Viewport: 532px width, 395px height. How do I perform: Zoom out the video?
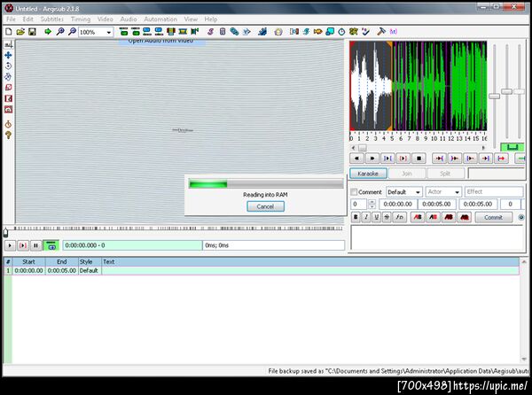(72, 32)
